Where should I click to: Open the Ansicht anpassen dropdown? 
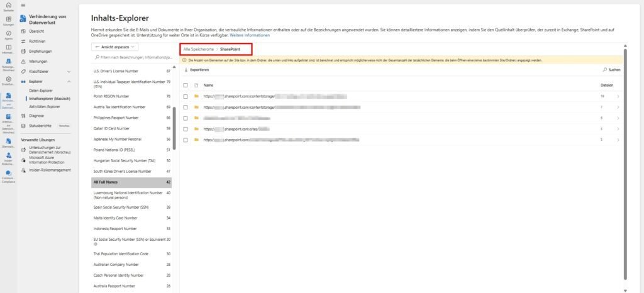point(115,47)
